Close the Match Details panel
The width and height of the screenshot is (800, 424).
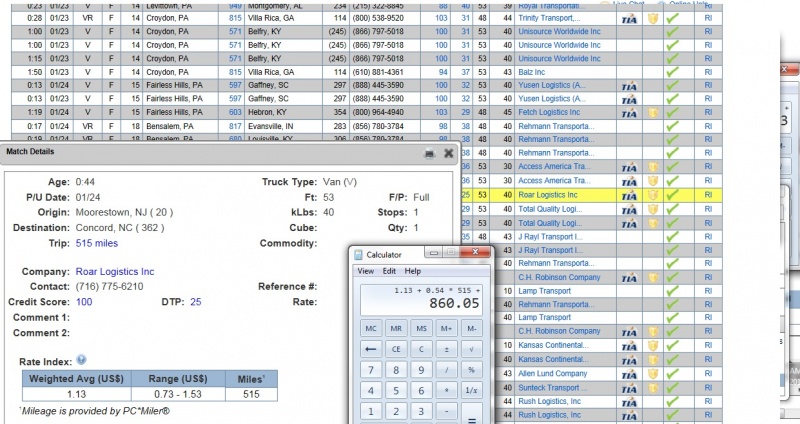click(448, 153)
